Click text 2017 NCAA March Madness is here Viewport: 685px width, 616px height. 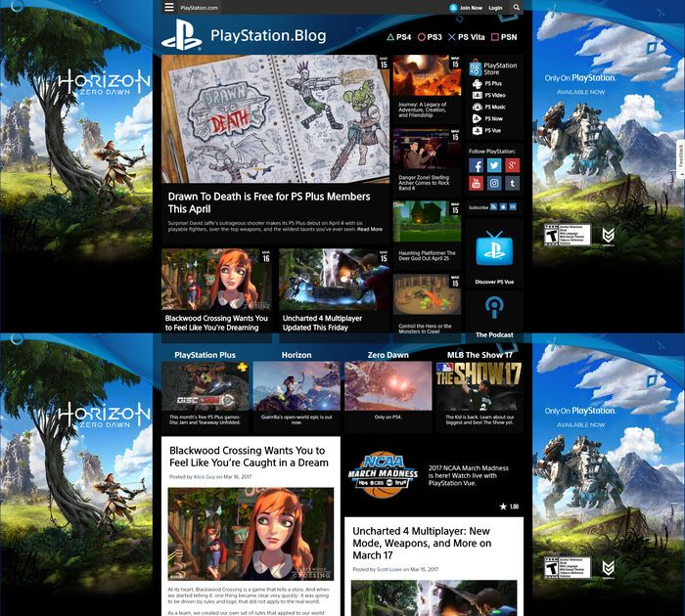469,475
